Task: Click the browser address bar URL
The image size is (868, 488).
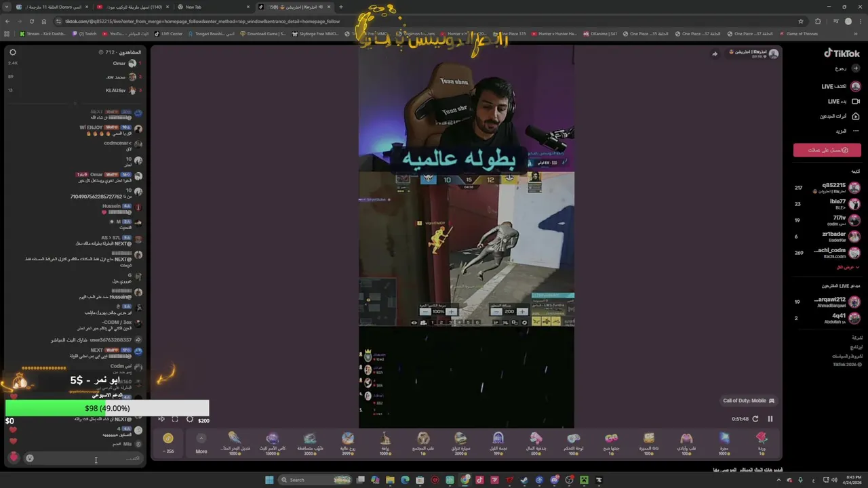Action: [202, 21]
